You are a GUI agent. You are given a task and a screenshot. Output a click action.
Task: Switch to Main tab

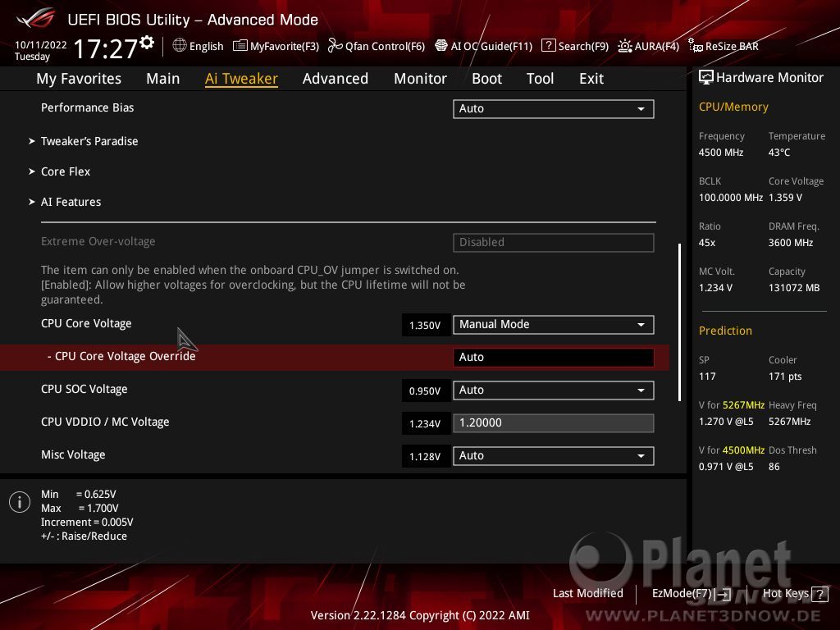click(x=163, y=79)
